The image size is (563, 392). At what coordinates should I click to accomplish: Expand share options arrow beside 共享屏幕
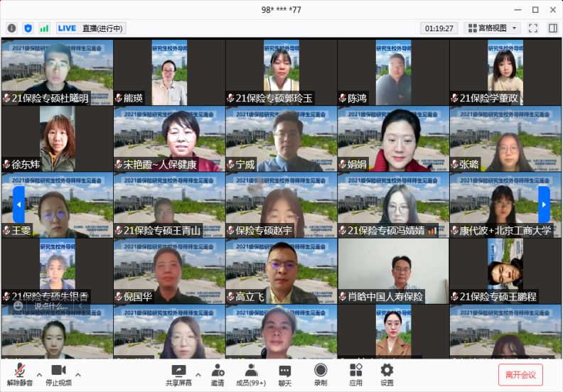point(198,374)
